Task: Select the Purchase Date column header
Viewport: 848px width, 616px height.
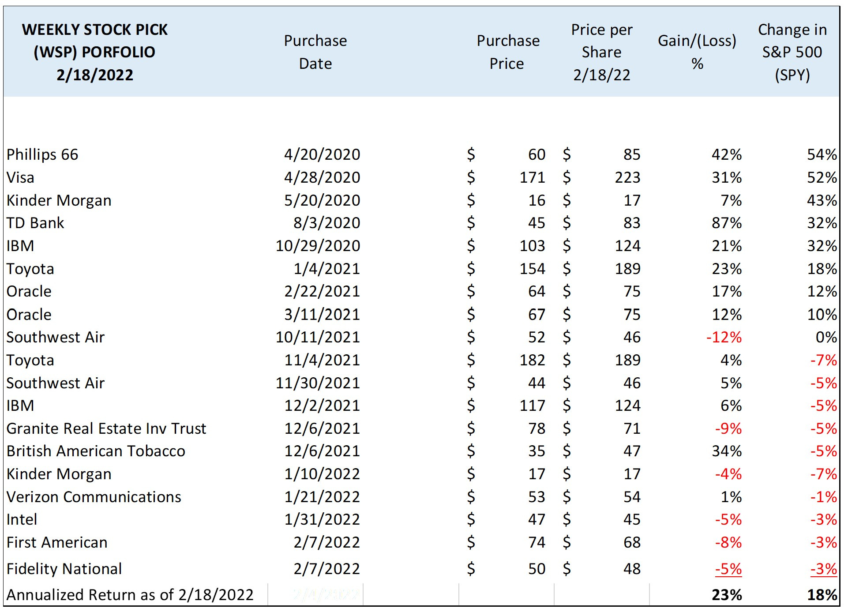Action: click(x=315, y=52)
